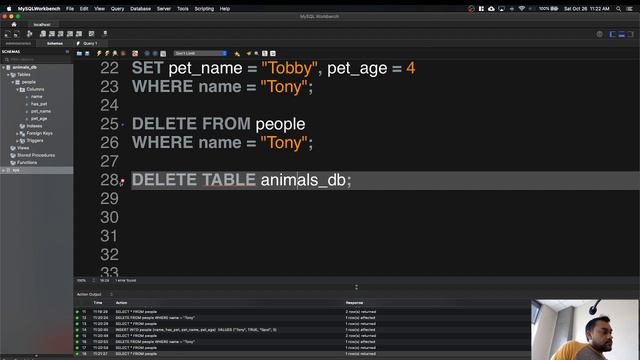
Task: Collapse the Tables folder arrow
Action: pos(8,75)
